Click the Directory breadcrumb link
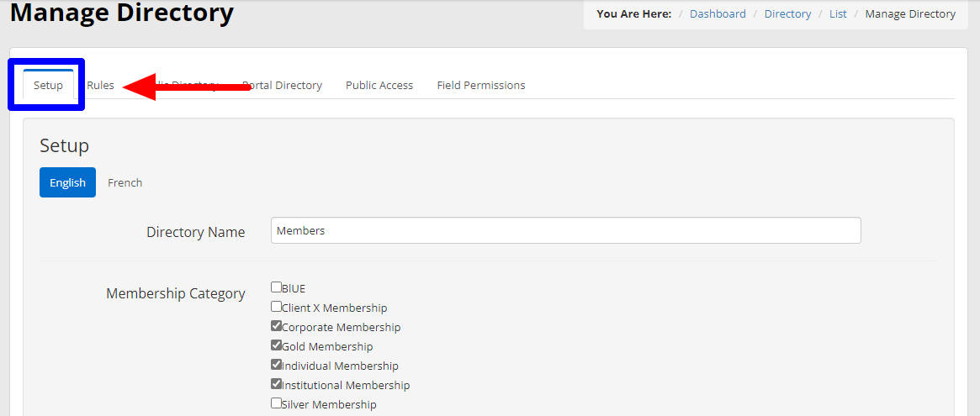The image size is (980, 416). point(787,13)
